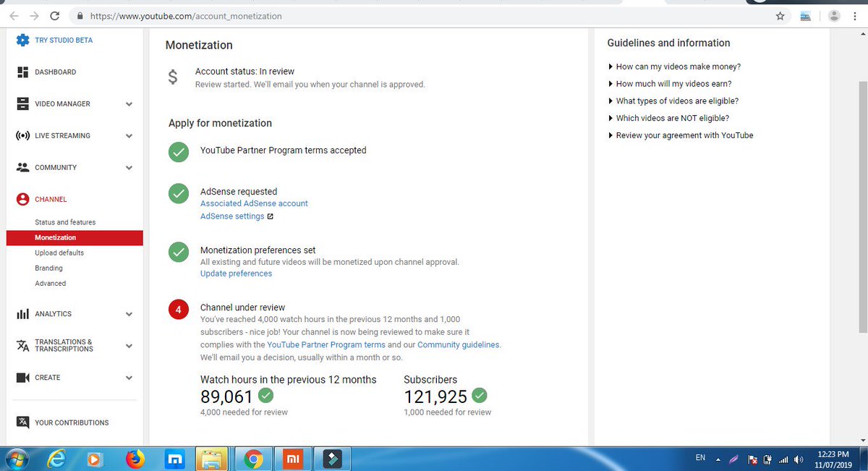Open the Chrome profile avatar
Screen dimensions: 868x471
pyautogui.click(x=834, y=15)
